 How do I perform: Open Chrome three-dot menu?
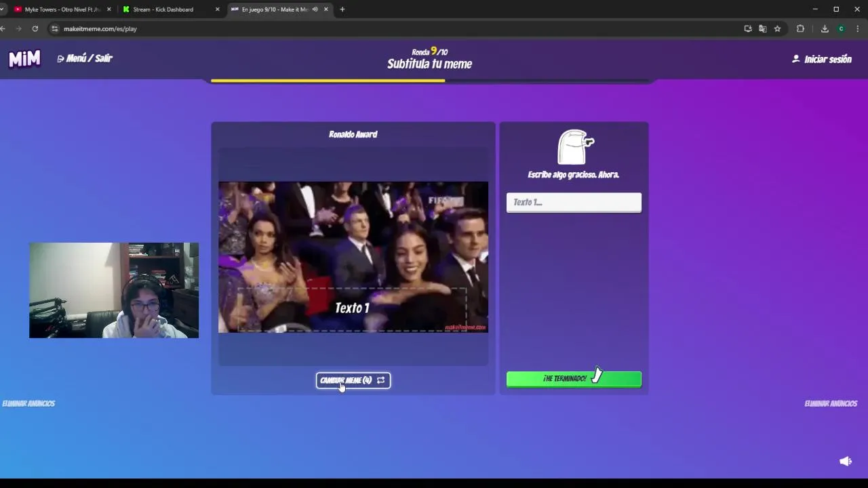tap(858, 28)
